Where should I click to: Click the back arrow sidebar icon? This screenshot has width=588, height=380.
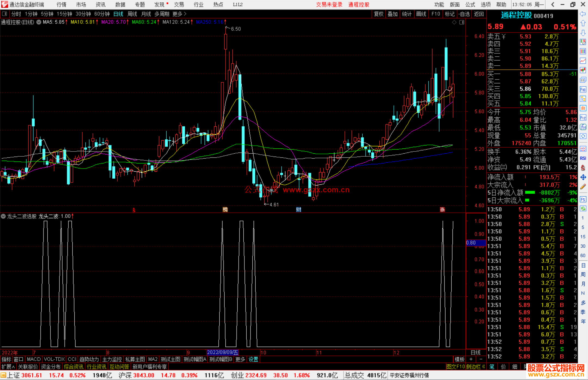coord(583,14)
